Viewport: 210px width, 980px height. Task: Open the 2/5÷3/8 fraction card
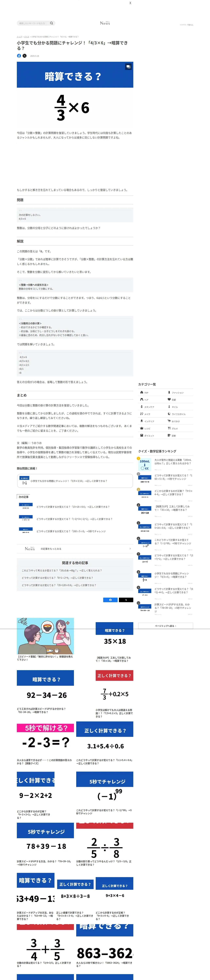click(105, 845)
